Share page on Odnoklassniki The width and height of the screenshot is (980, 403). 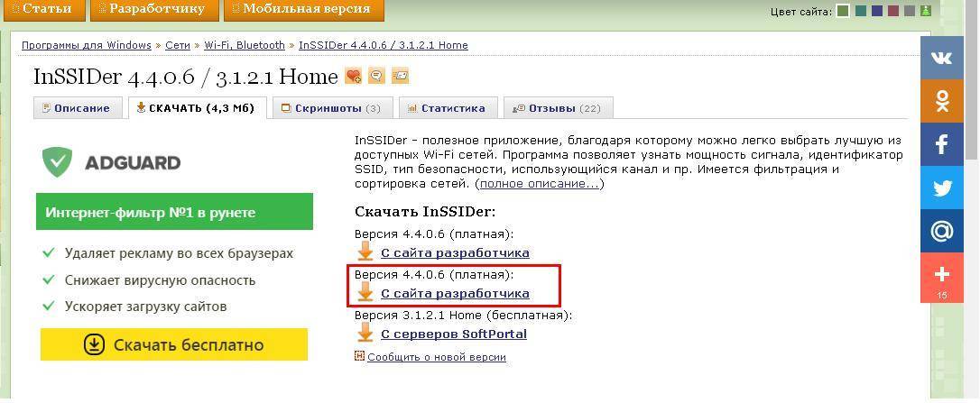(942, 101)
